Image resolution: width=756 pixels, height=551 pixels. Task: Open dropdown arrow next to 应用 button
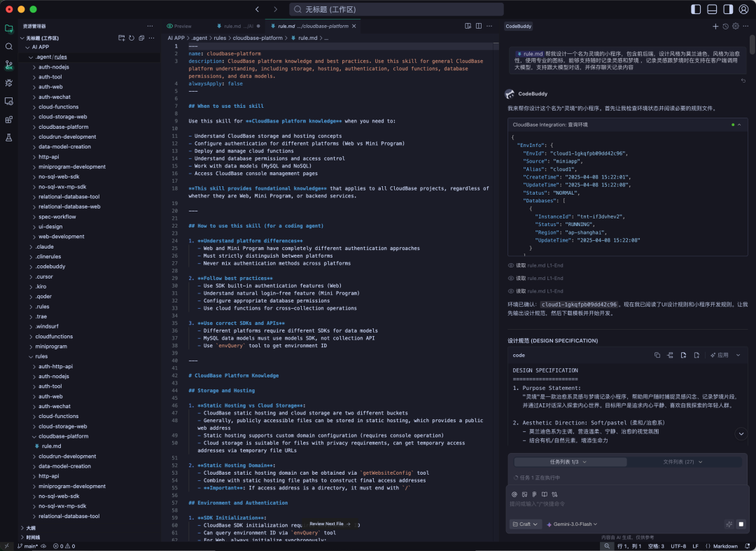(x=738, y=355)
